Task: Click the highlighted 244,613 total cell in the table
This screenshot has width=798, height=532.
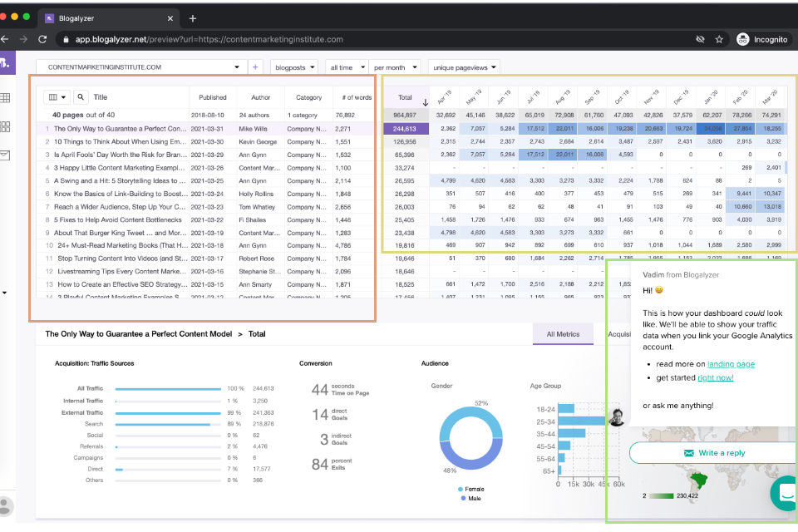Action: point(406,129)
